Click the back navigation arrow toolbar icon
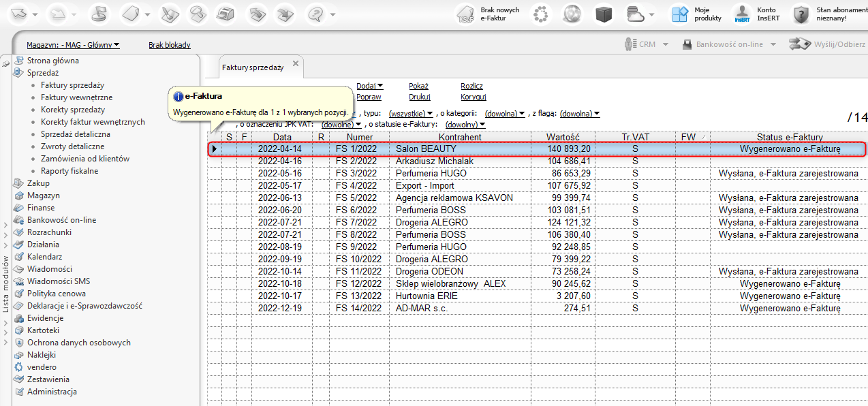Image resolution: width=868 pixels, height=406 pixels. point(20,14)
